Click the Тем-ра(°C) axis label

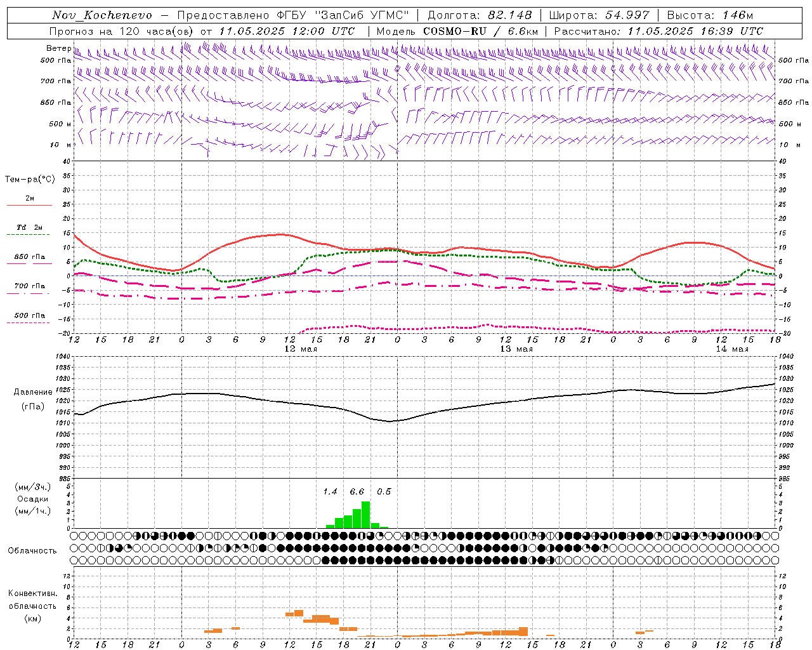(30, 180)
